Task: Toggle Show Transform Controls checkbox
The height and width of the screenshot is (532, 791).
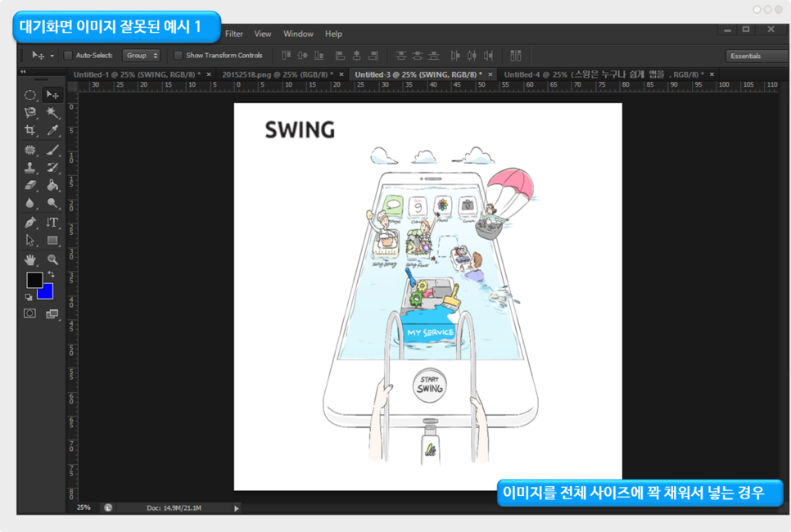Action: click(x=179, y=56)
